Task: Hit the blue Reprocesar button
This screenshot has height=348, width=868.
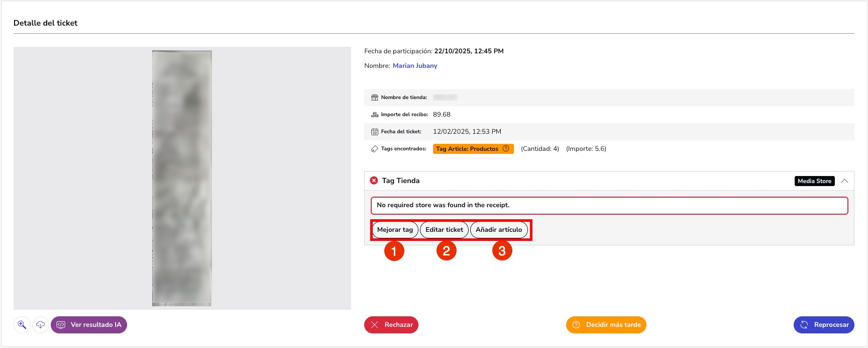Action: [x=824, y=325]
